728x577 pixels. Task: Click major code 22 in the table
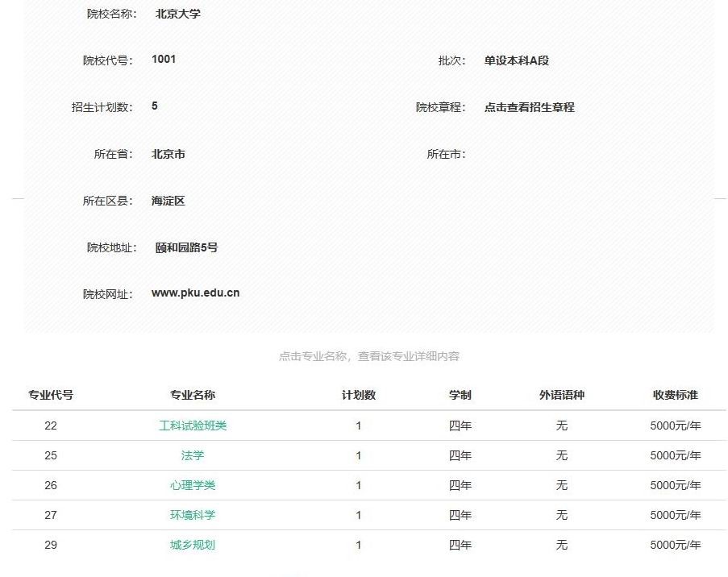(51, 425)
